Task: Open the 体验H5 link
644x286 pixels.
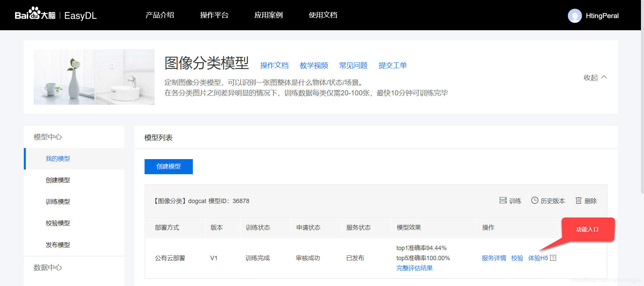Action: [538, 258]
